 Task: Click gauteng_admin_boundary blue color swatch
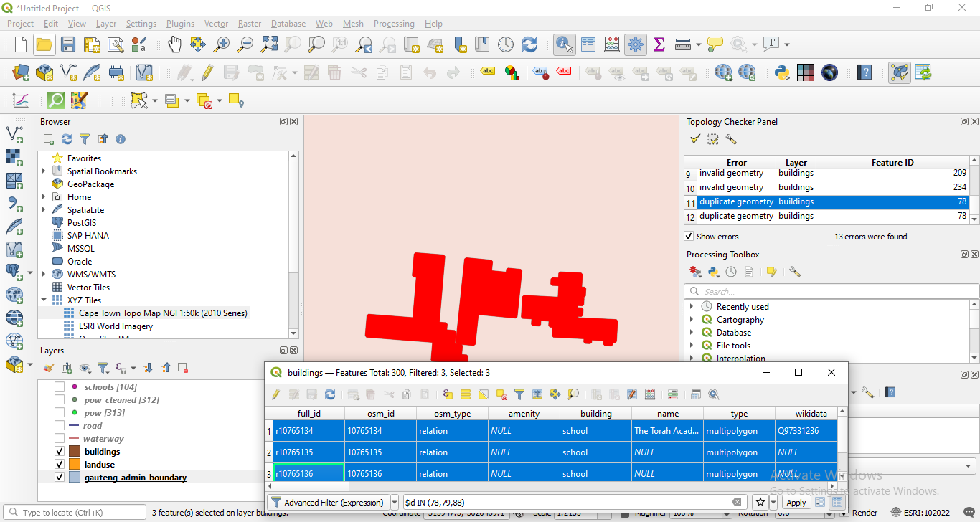tap(75, 478)
